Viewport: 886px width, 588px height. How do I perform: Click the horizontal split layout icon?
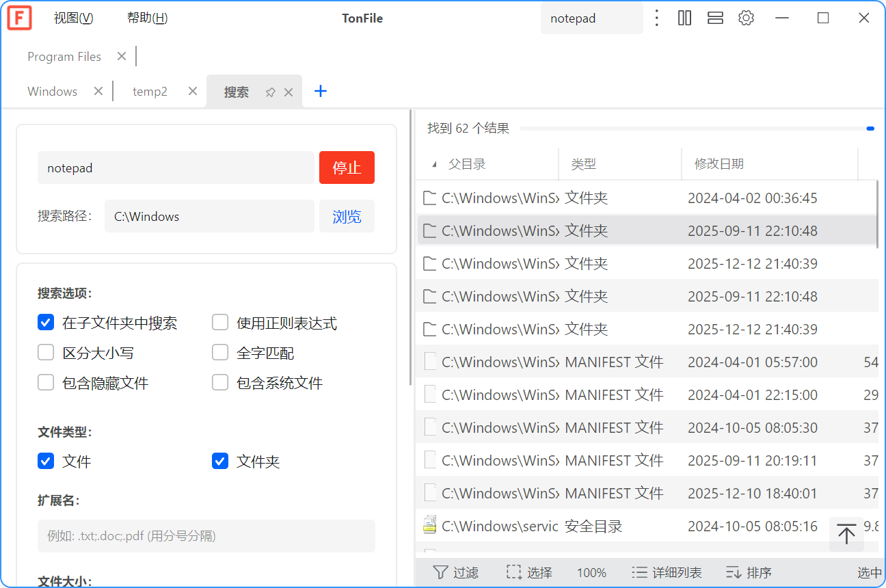click(x=715, y=17)
